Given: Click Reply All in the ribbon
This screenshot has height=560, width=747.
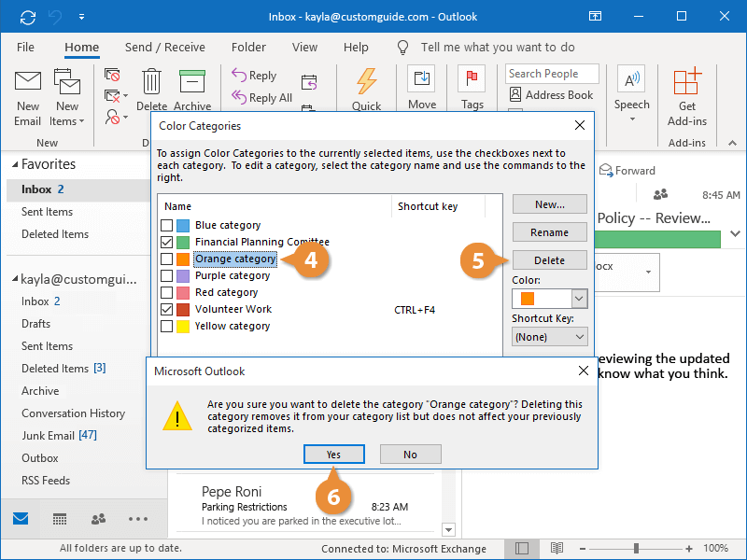Looking at the screenshot, I should click(x=262, y=98).
